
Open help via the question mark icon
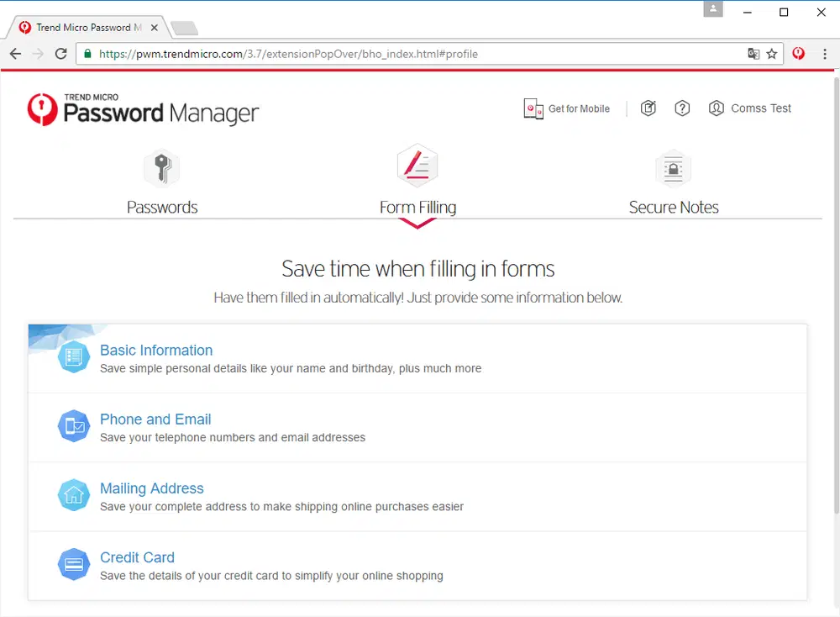682,108
